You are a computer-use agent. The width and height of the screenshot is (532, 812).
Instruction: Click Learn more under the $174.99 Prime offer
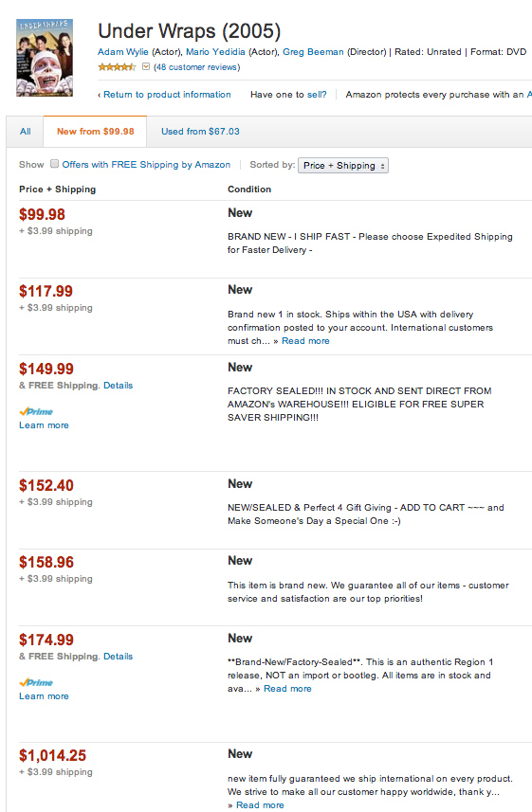(x=44, y=696)
